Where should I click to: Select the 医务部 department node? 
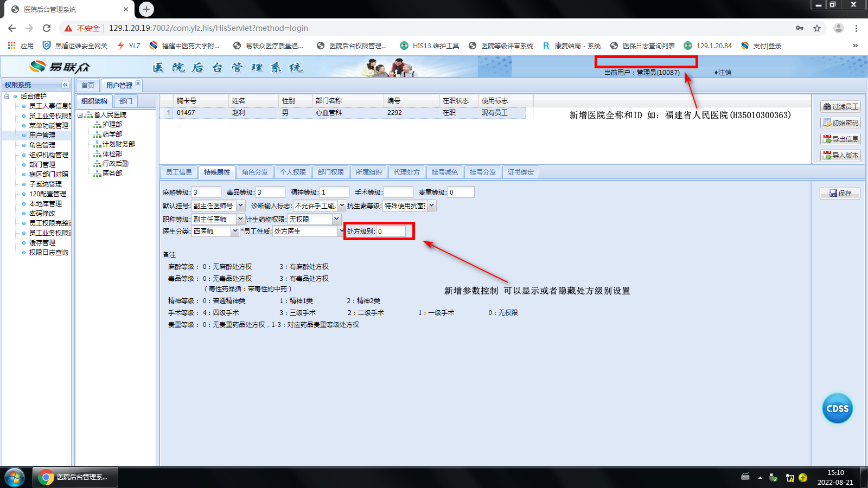tap(112, 174)
